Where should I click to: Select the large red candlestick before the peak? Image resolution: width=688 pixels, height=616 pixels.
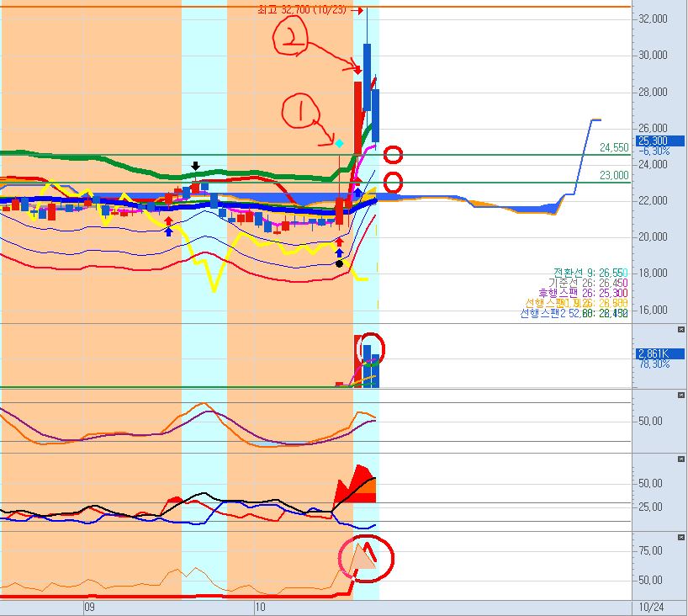(x=358, y=119)
